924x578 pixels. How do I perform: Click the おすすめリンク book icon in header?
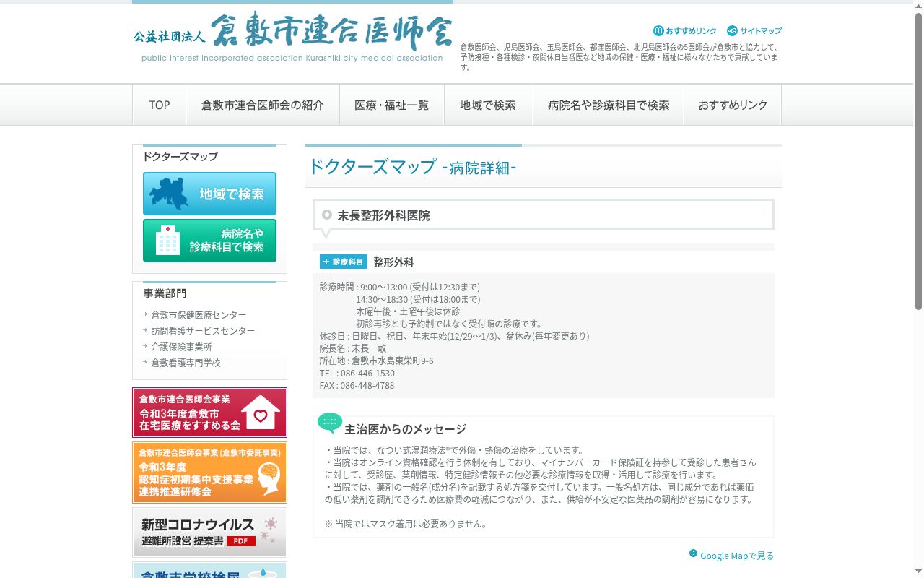(658, 30)
